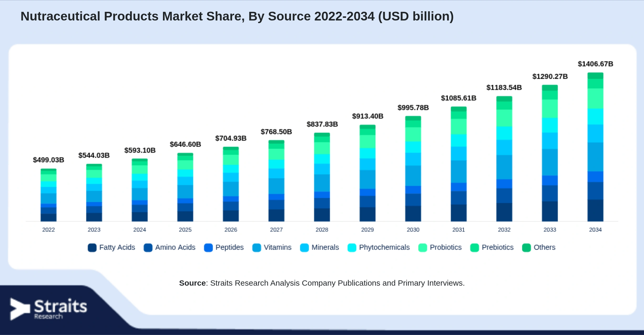Click the $837.83B value label

point(322,124)
